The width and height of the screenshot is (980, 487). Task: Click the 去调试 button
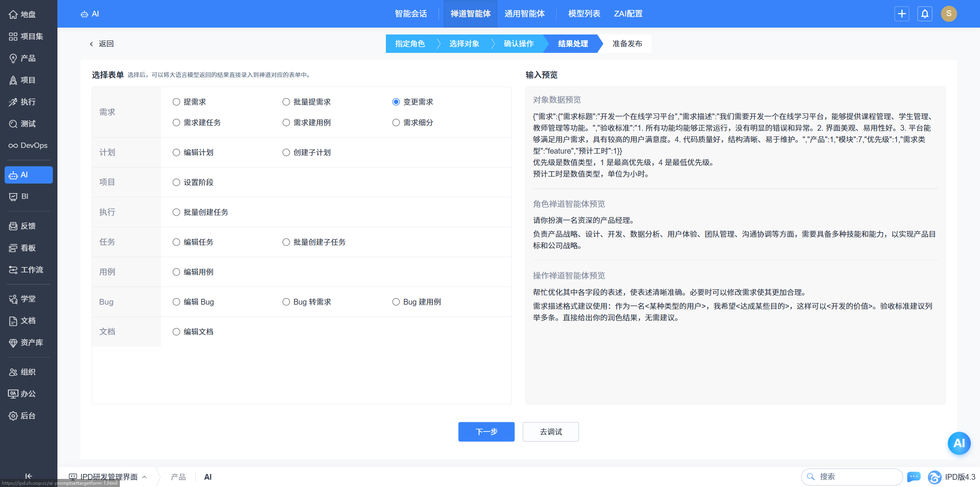[550, 432]
